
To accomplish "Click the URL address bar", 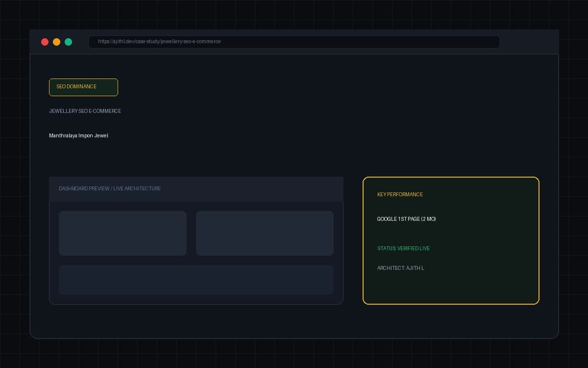I will click(x=294, y=42).
